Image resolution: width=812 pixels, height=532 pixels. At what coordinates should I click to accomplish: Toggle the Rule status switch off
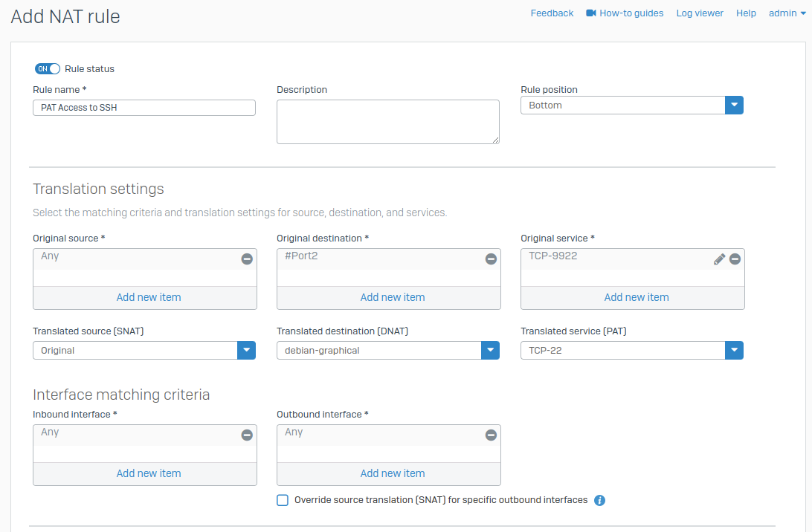pyautogui.click(x=48, y=69)
